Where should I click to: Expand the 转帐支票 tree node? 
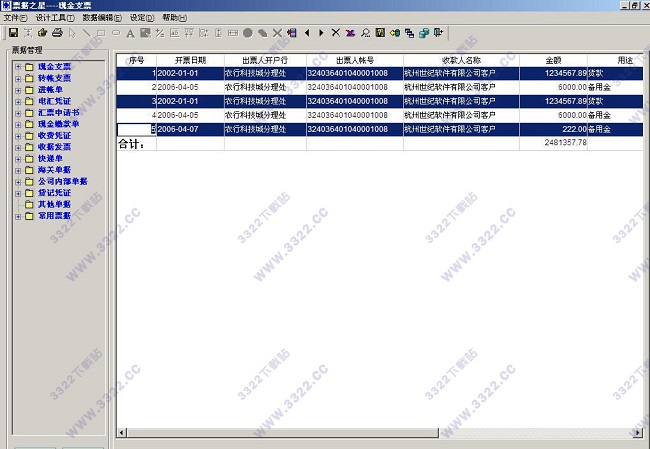[x=18, y=78]
